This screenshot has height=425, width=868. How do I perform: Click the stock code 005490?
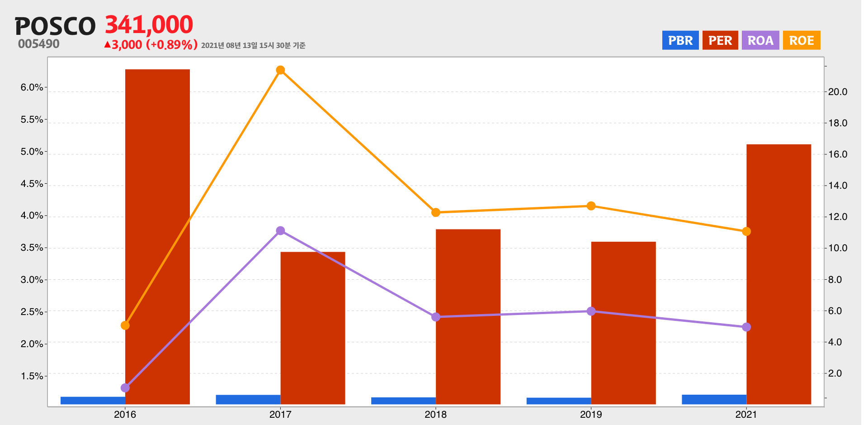click(x=39, y=44)
